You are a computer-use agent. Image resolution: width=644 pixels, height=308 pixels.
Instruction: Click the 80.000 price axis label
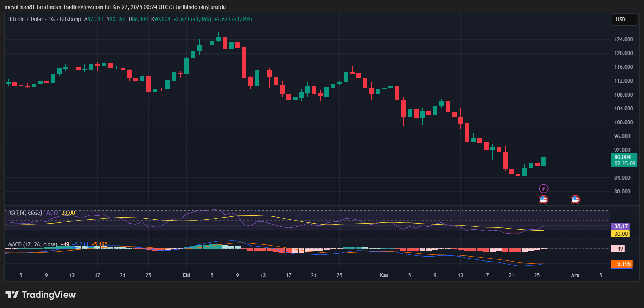pyautogui.click(x=622, y=192)
